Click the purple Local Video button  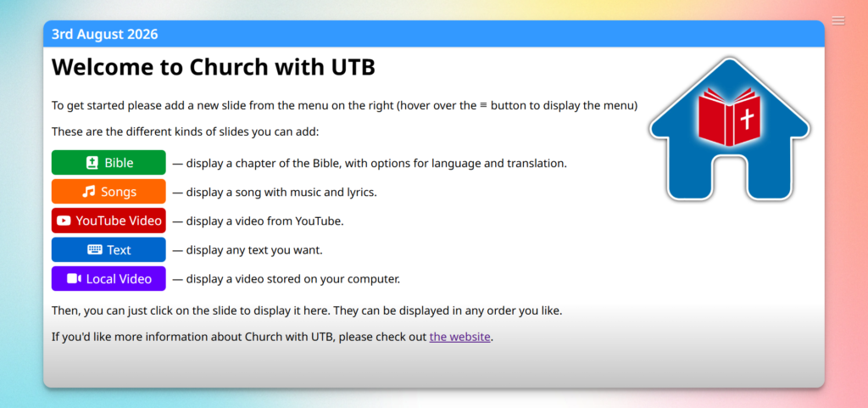click(x=108, y=278)
